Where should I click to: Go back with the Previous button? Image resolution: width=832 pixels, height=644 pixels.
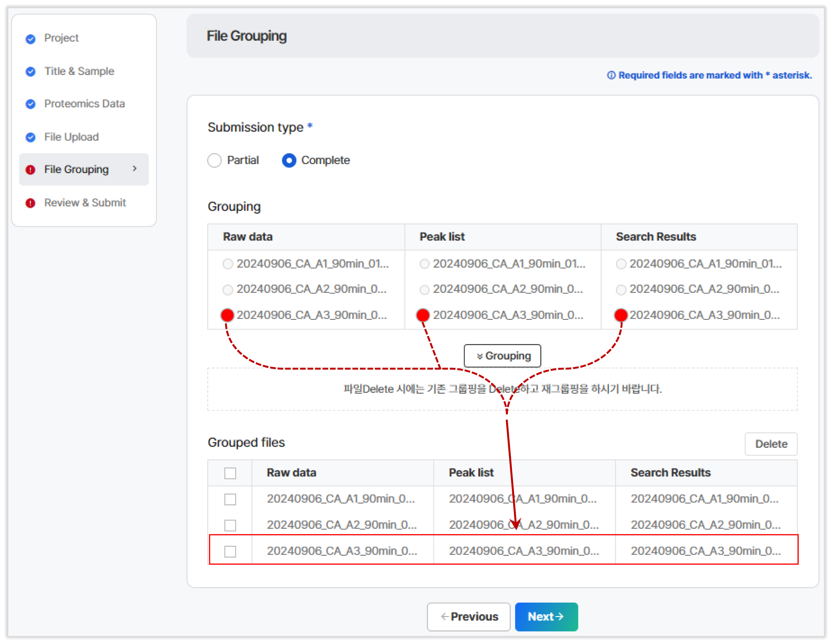(469, 617)
